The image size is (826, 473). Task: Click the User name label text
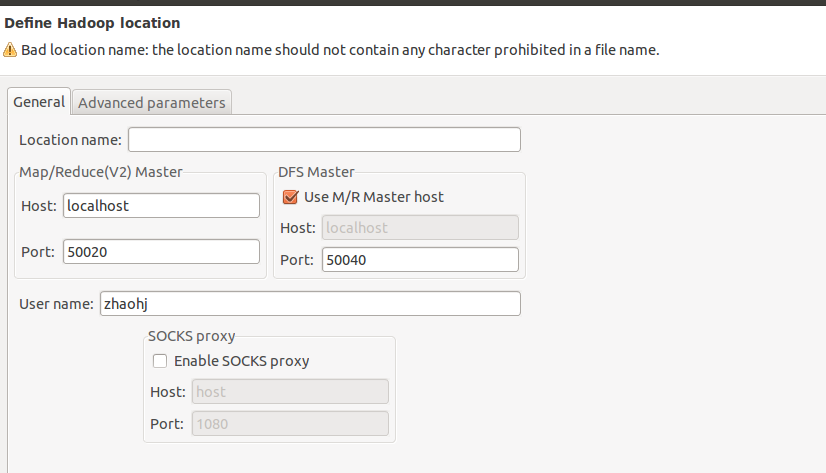(56, 304)
